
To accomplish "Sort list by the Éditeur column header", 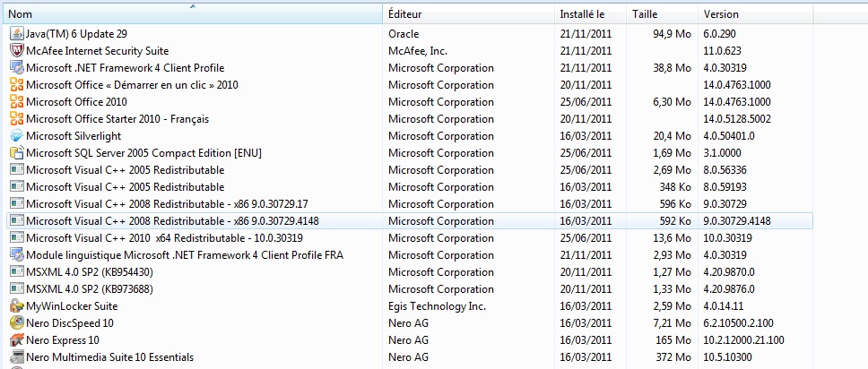I will pos(468,14).
